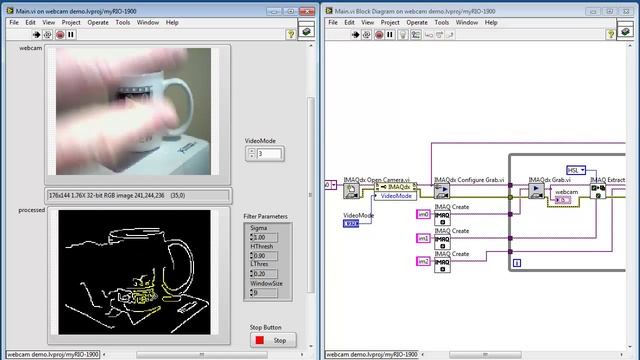Click webcam indicator terminal in diagram

563,200
